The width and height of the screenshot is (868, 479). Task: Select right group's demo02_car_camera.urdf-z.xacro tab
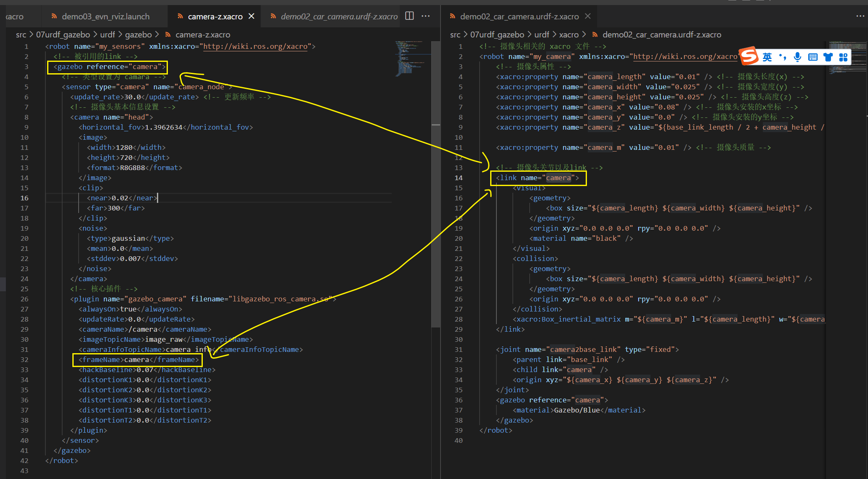coord(519,16)
